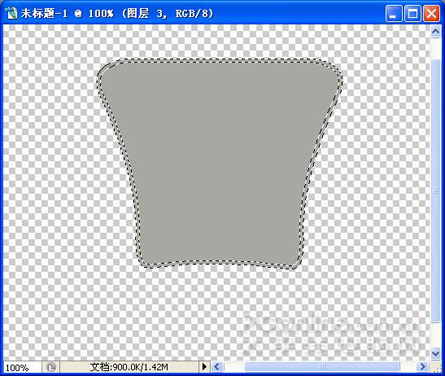Image resolution: width=445 pixels, height=376 pixels.
Task: Click the horizontal scrollbar left arrow
Action: click(217, 367)
